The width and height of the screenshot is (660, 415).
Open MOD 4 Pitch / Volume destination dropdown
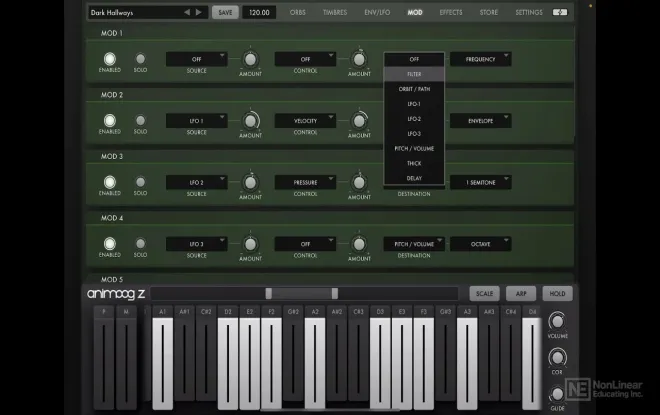coord(414,244)
